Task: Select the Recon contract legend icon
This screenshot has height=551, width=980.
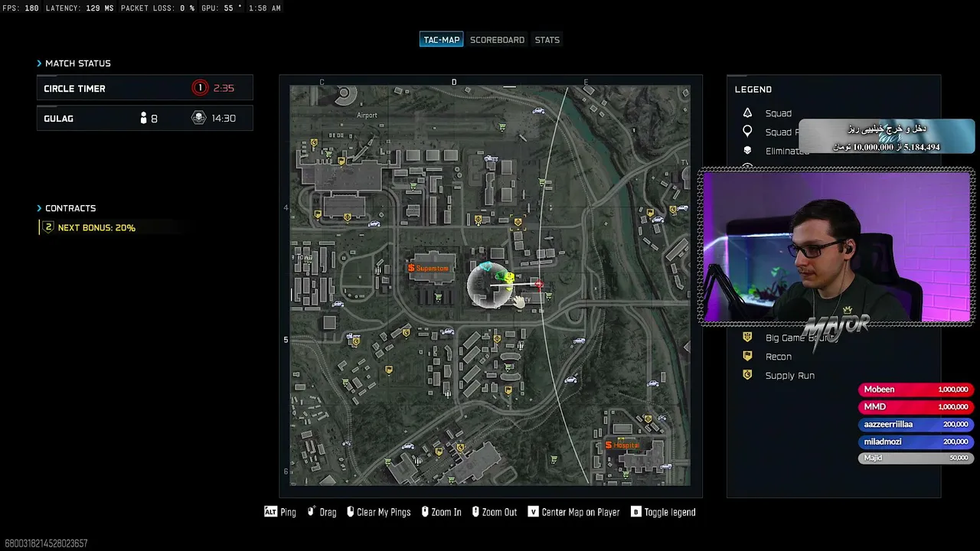Action: coord(747,357)
